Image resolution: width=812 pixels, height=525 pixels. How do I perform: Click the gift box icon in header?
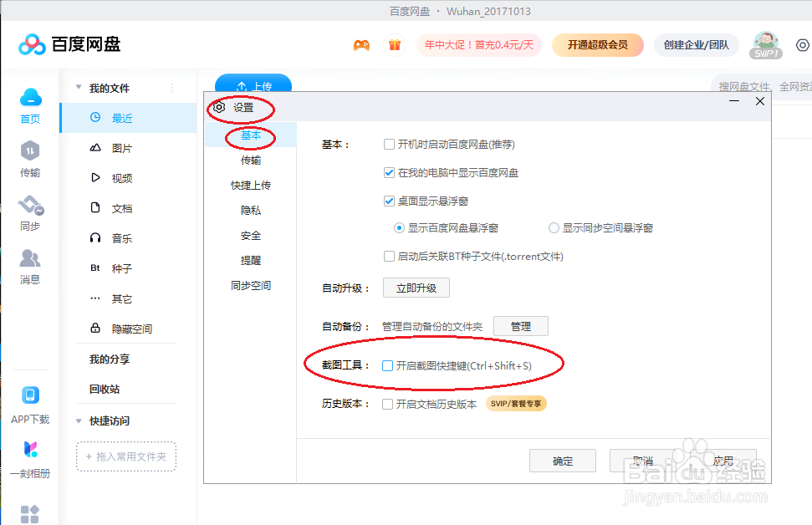[395, 45]
